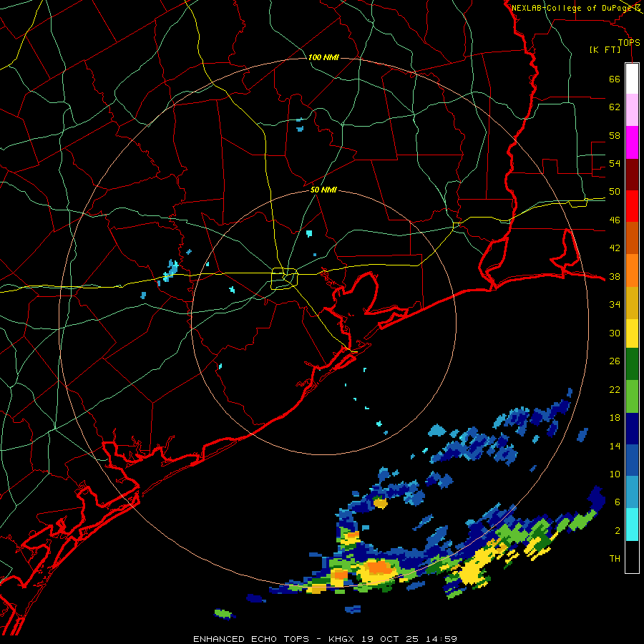Click the bright yellow legend swatch
Image resolution: width=644 pixels, height=644 pixels.
[632, 333]
